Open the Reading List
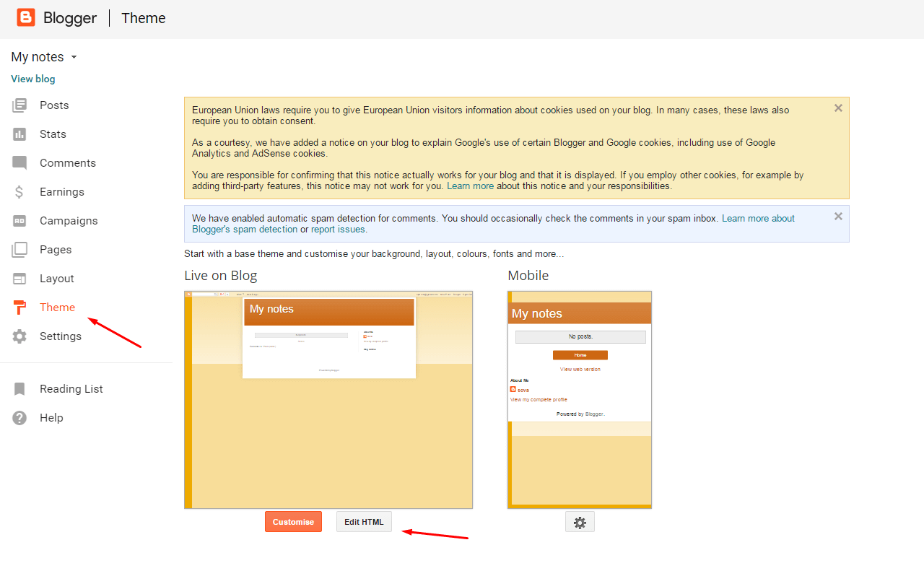 (71, 389)
